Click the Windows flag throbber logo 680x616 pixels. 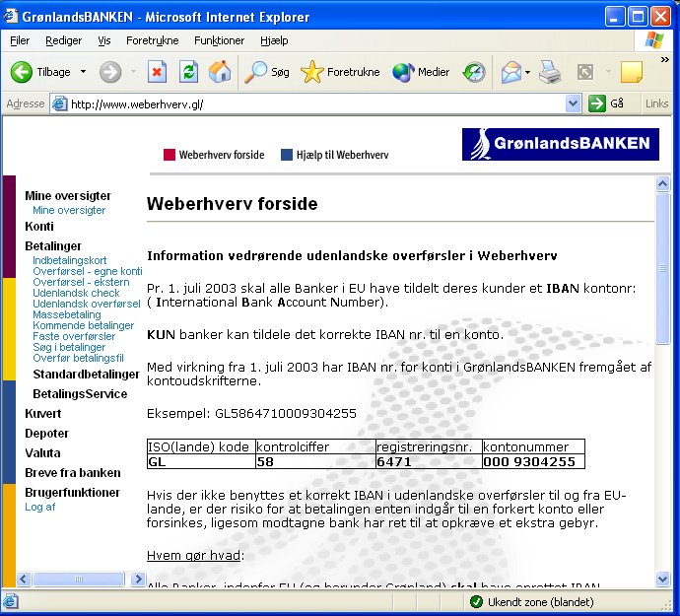tap(653, 40)
